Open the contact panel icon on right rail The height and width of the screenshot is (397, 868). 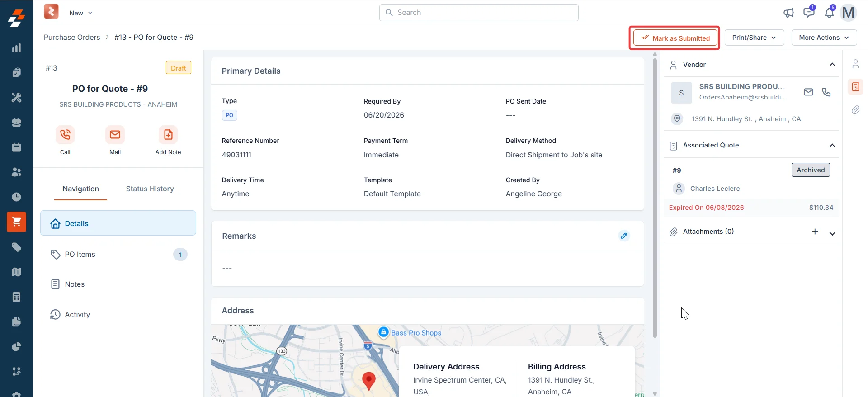click(x=855, y=64)
